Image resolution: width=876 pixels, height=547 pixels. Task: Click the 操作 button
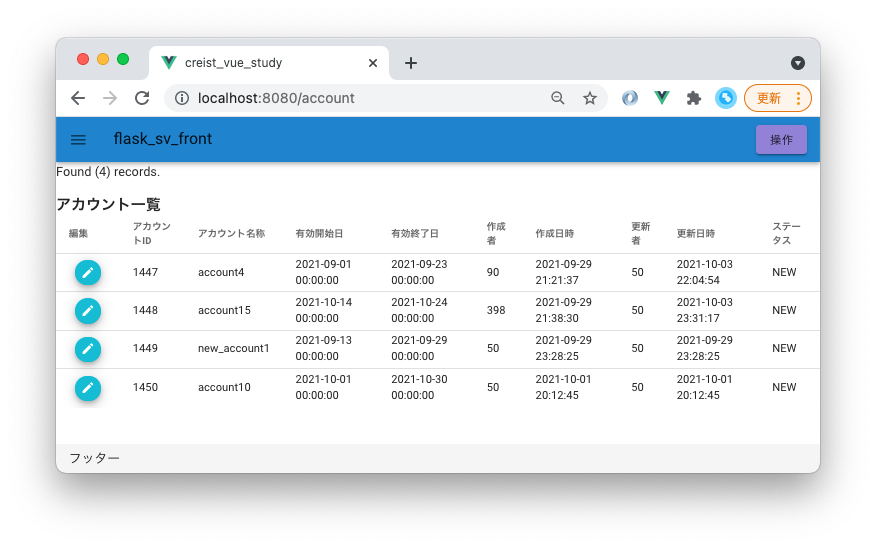click(x=781, y=140)
